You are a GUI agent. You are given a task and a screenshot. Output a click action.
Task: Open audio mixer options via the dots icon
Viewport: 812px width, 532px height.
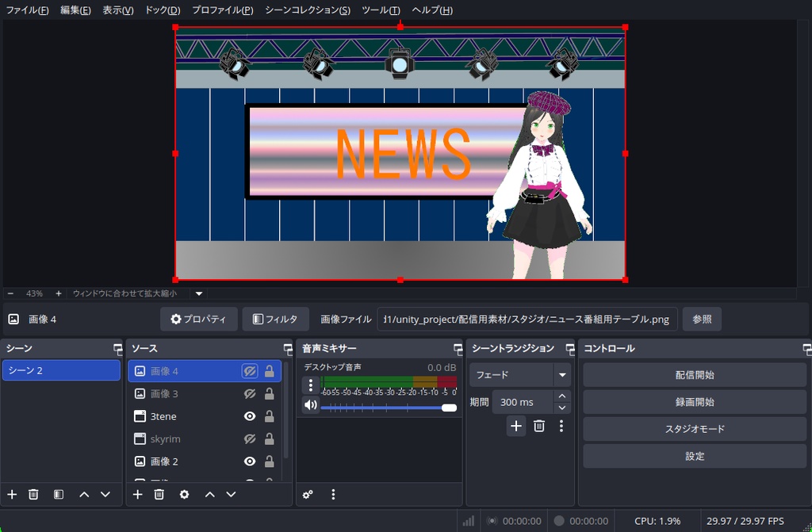(333, 494)
